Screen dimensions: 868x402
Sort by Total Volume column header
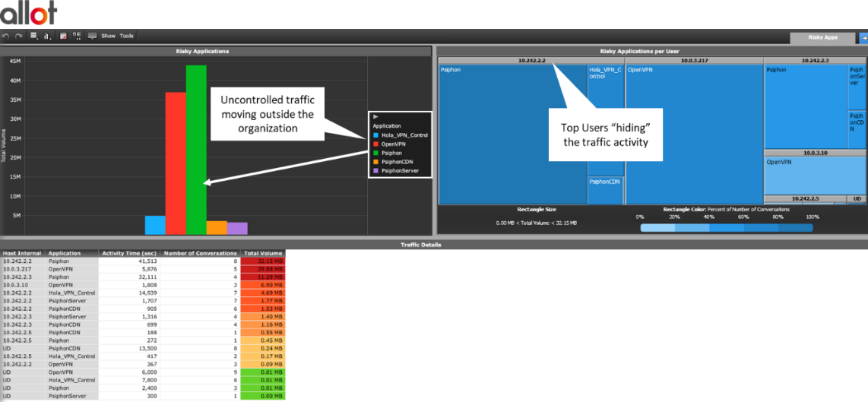coord(264,253)
